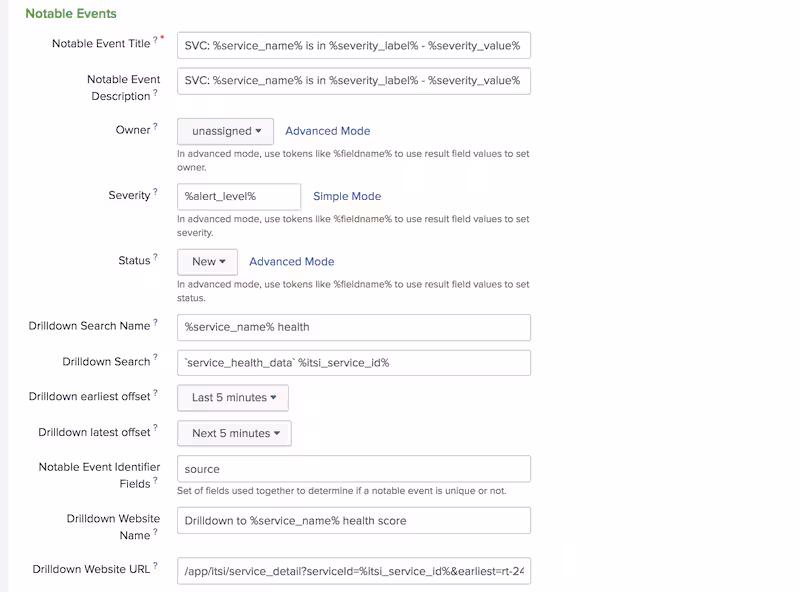Click help icon next to Drilldown Search Name
This screenshot has height=592, width=800.
pos(156,324)
